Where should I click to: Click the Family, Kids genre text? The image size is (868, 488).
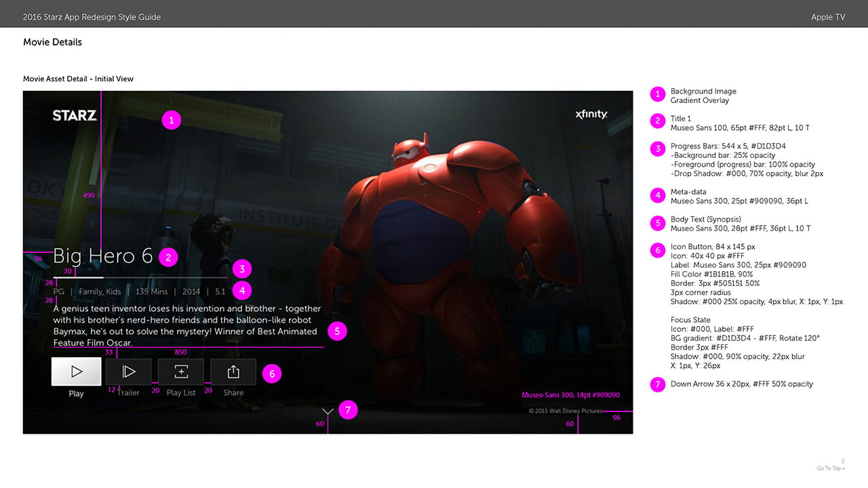[x=100, y=292]
